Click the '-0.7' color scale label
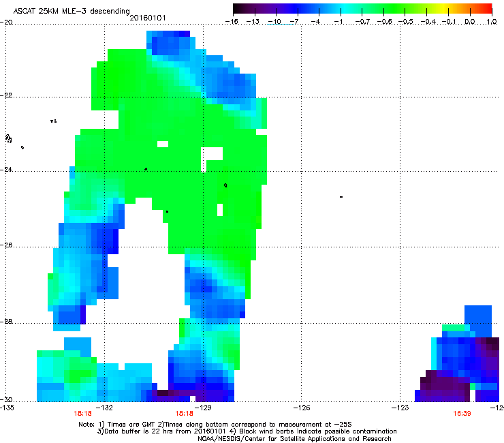 pyautogui.click(x=362, y=22)
